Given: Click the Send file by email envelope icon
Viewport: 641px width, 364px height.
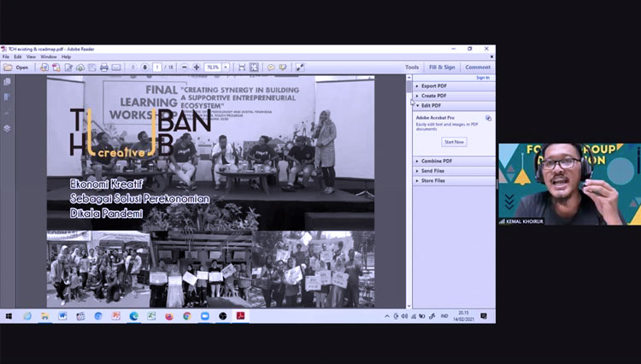Looking at the screenshot, I should (x=116, y=68).
